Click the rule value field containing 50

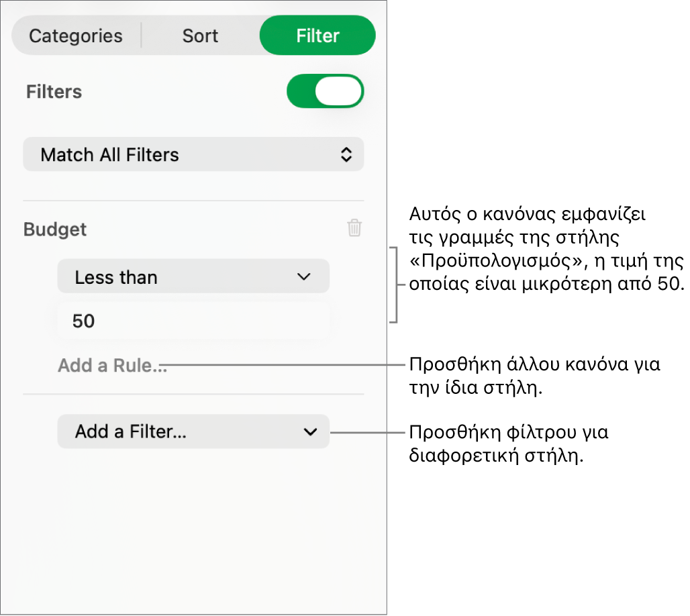tap(193, 321)
